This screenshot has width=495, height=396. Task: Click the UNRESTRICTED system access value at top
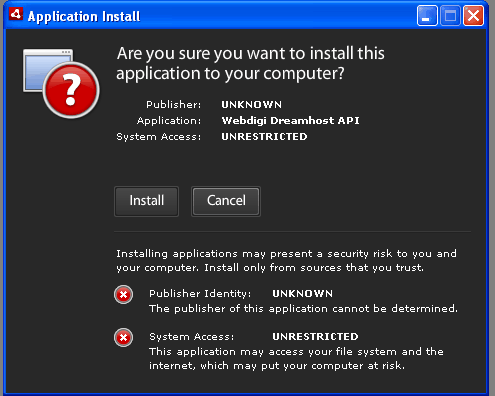tap(264, 136)
